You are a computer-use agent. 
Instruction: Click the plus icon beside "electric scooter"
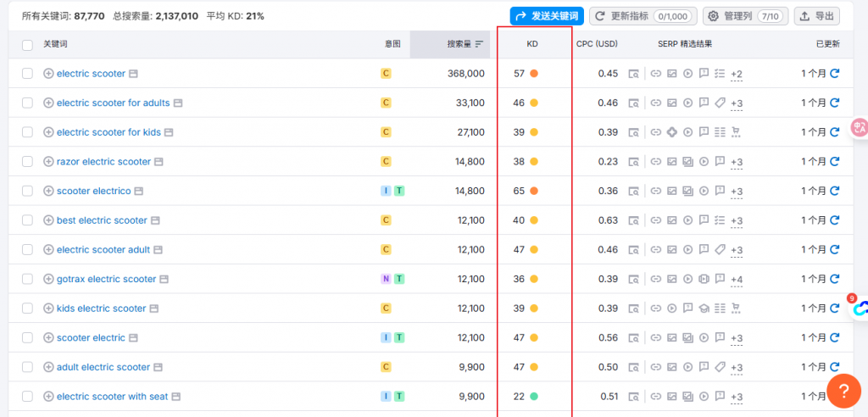48,74
